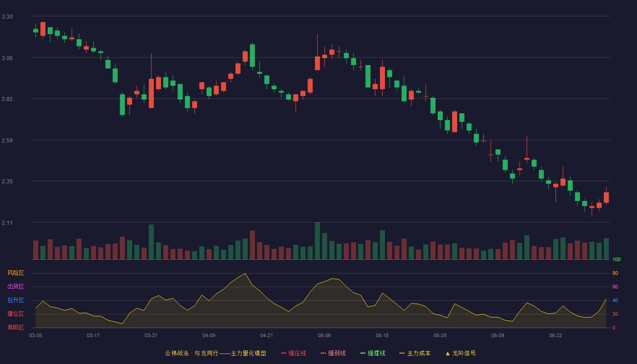Click the 风险区 zone label
Viewport: 637px width, 364px height.
15,273
